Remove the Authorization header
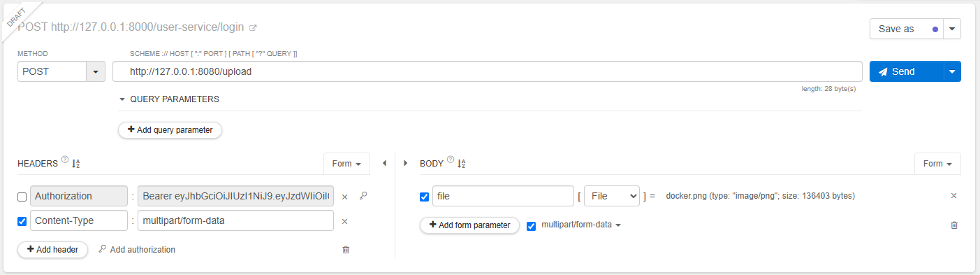This screenshot has width=980, height=275. [344, 197]
